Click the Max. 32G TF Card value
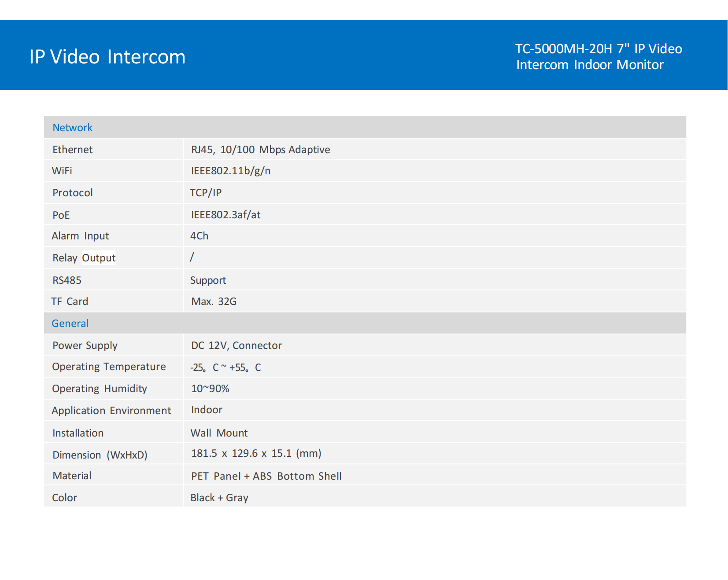The image size is (728, 580). coord(214,301)
